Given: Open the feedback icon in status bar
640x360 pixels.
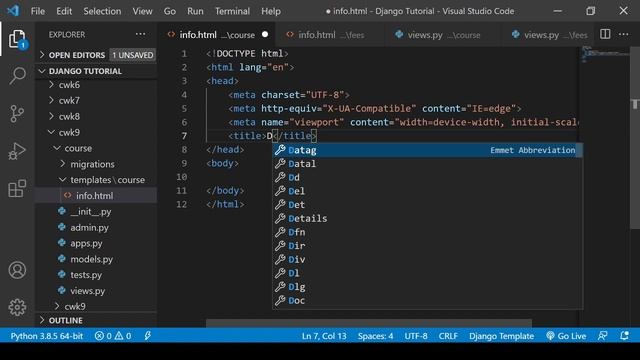Looking at the screenshot, I should 602,336.
